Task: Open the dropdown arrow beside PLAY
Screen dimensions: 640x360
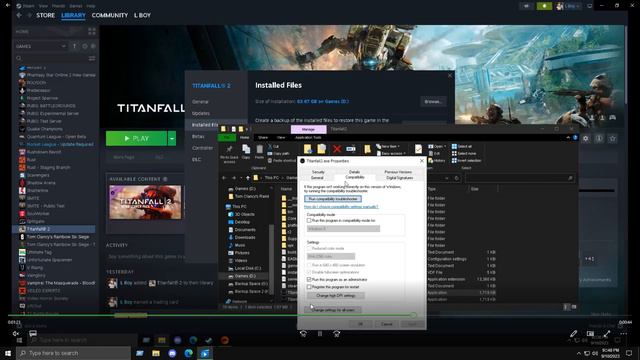Action: coord(172,138)
